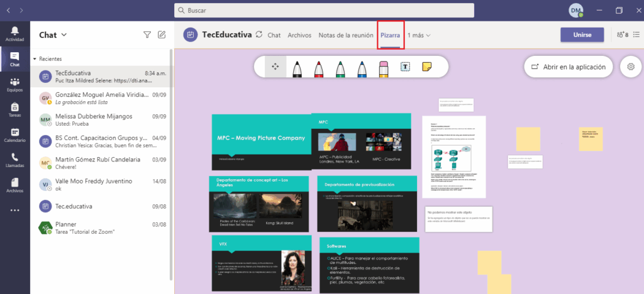Select the black pen tool
This screenshot has height=294, width=644.
(297, 67)
